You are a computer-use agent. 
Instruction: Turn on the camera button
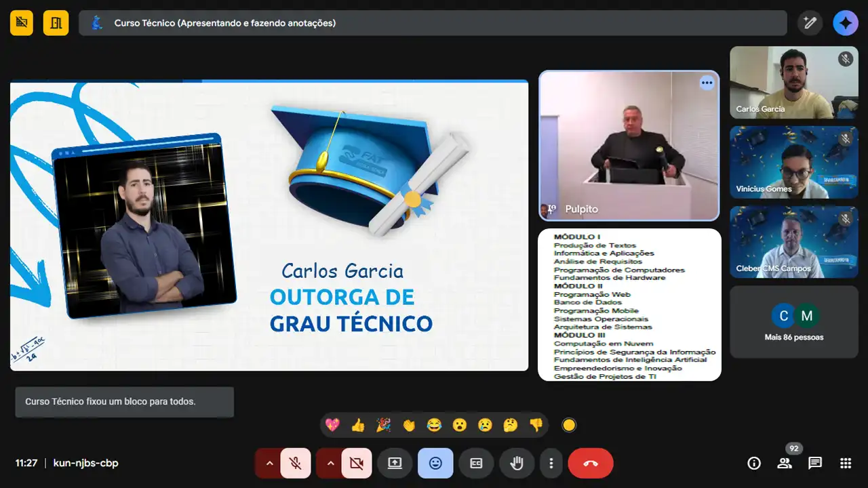tap(356, 464)
